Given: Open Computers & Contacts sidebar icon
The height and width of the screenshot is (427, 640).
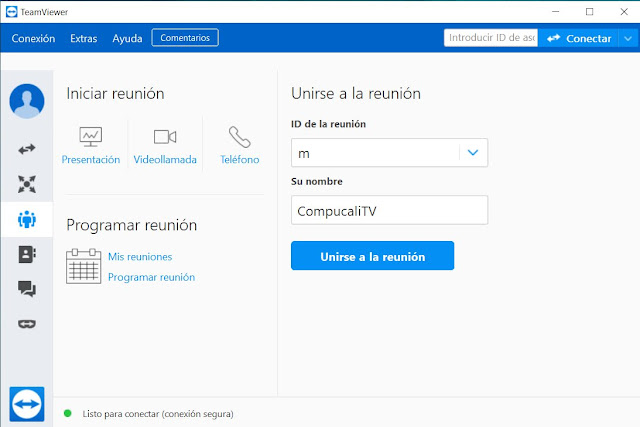Looking at the screenshot, I should [x=27, y=254].
